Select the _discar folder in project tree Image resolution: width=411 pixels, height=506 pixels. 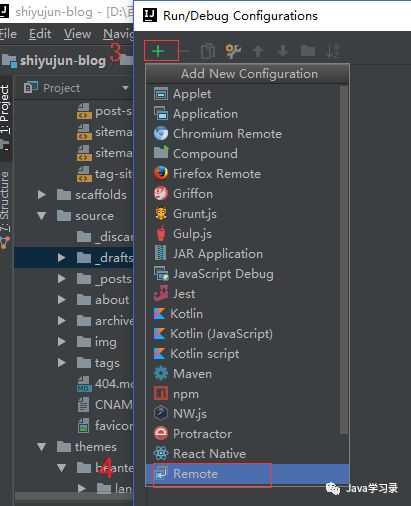[x=73, y=237]
